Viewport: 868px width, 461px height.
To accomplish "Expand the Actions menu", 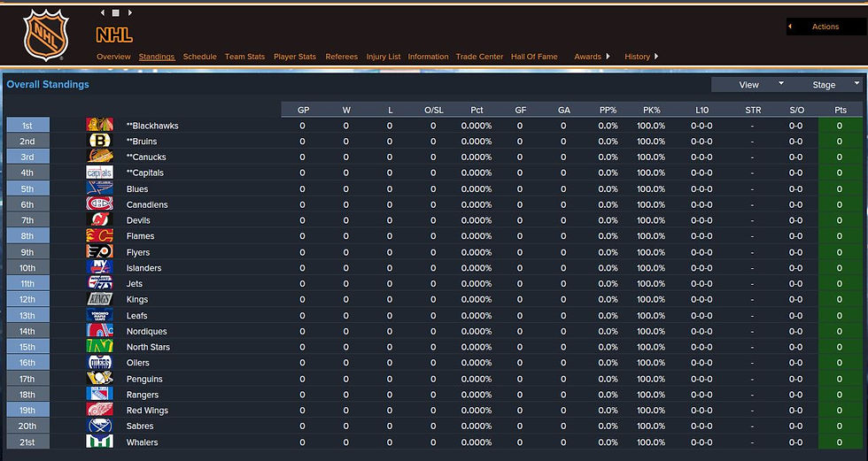I will click(824, 27).
